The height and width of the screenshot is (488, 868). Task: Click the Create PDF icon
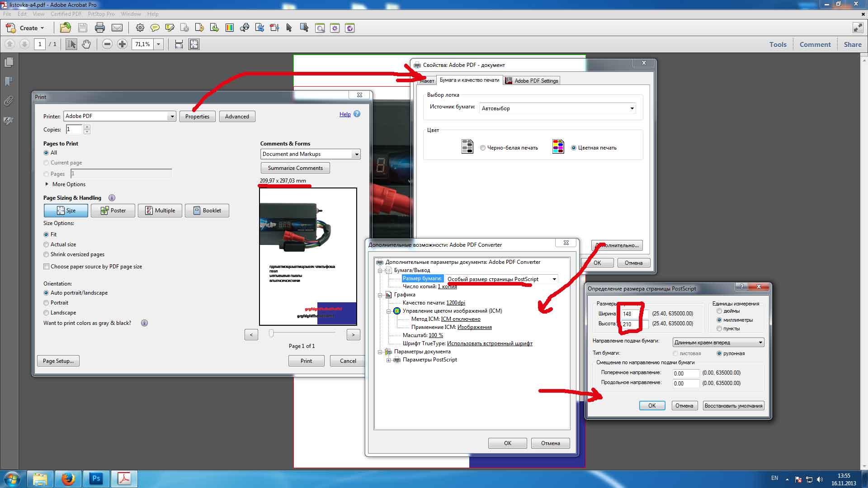pos(11,28)
